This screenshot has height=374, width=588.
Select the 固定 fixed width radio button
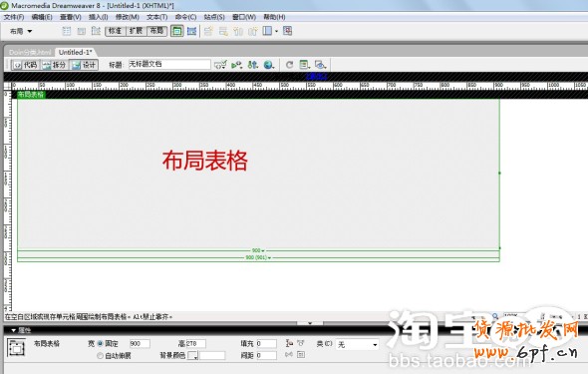pyautogui.click(x=100, y=343)
